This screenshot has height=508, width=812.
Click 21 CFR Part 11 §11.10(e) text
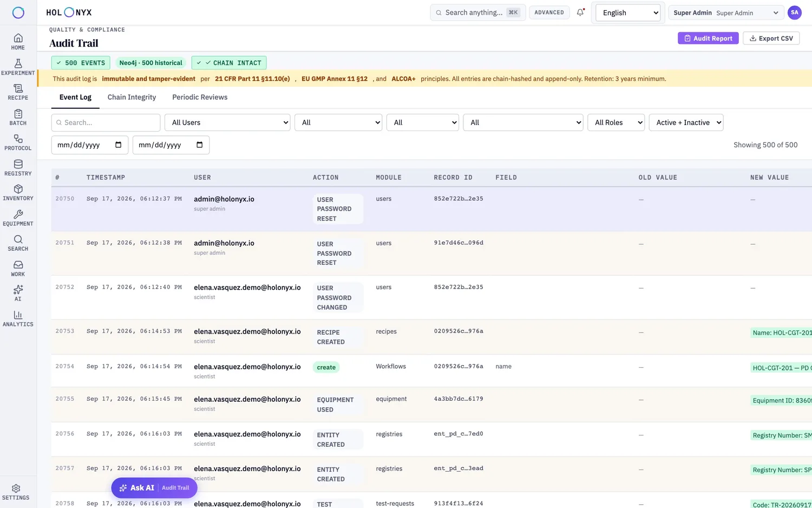coord(252,79)
